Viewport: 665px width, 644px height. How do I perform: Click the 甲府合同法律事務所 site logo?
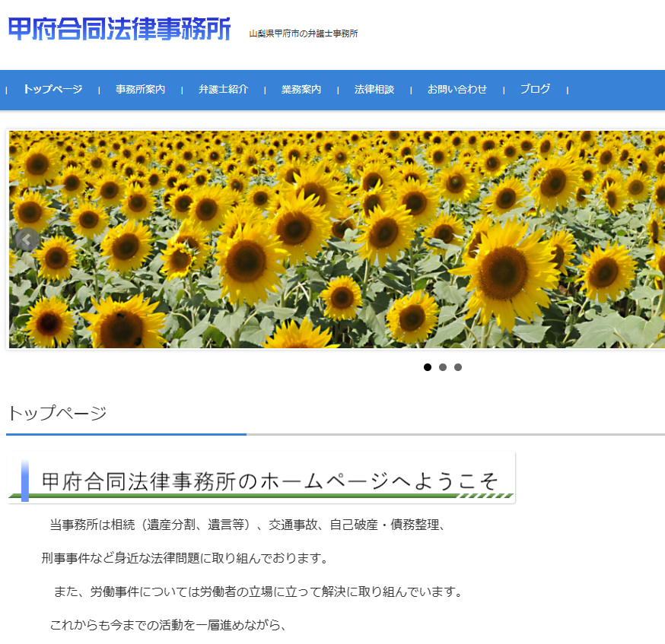[119, 29]
